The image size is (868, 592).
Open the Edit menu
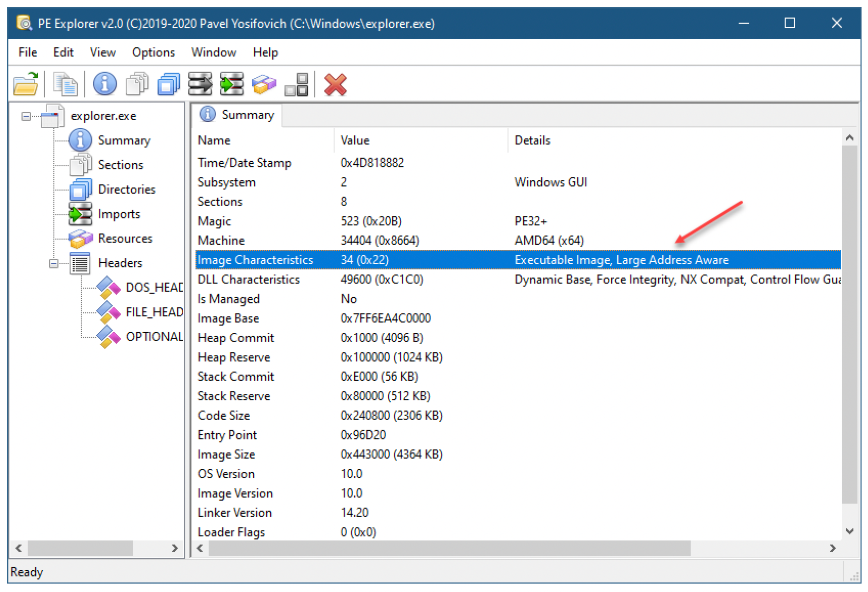click(64, 52)
